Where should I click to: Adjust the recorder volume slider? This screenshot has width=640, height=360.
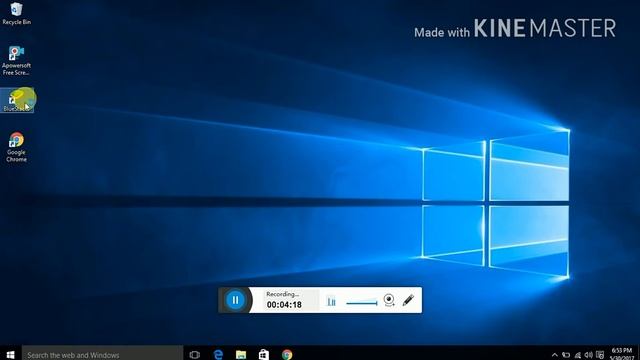[362, 303]
